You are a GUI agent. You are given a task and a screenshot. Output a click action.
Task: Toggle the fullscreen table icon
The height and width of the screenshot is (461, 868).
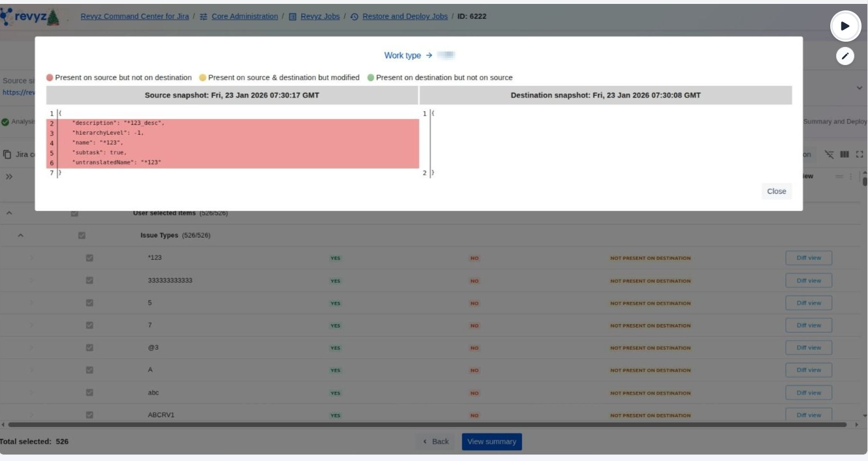tap(860, 154)
